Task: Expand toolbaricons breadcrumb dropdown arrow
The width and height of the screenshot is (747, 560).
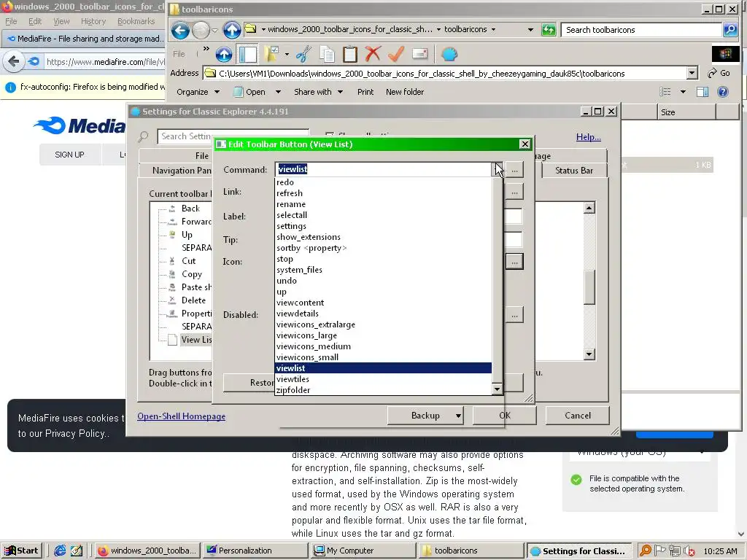Action: (494, 29)
